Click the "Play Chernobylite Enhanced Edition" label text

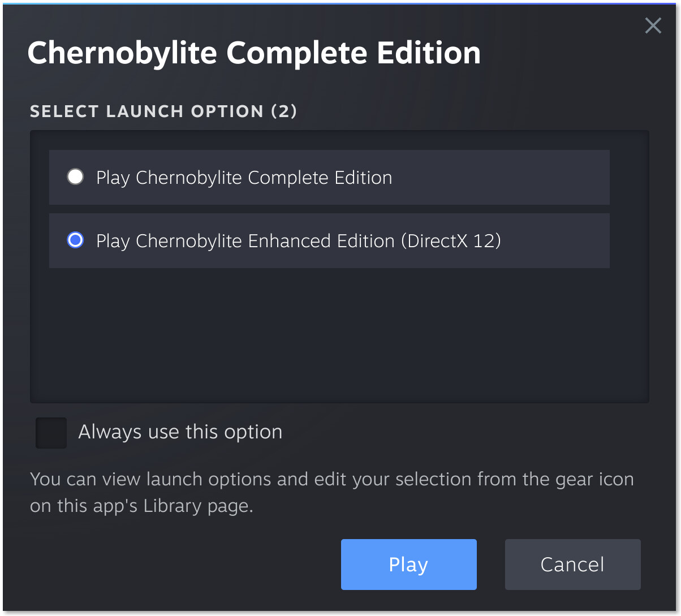pos(246,241)
